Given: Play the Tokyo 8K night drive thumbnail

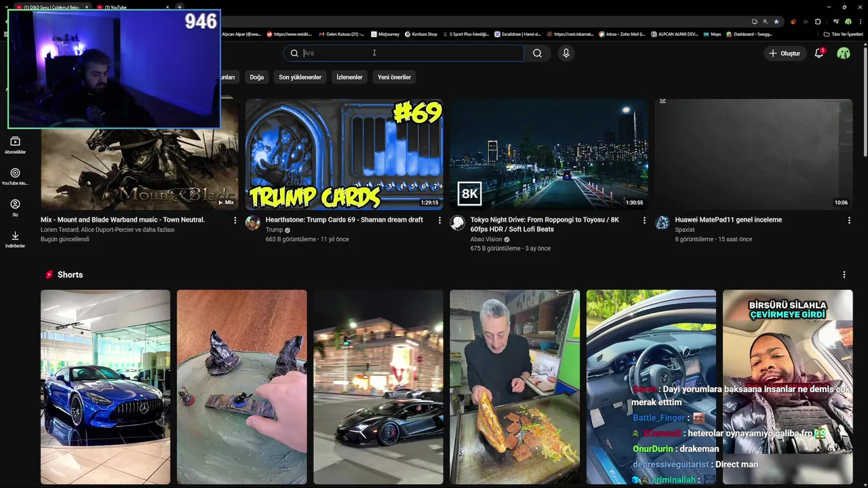Looking at the screenshot, I should (x=549, y=155).
